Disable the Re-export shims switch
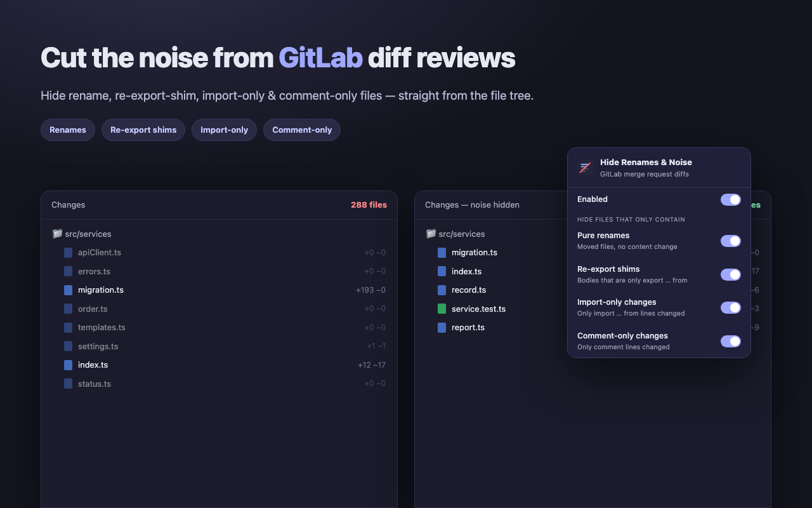 pyautogui.click(x=731, y=274)
